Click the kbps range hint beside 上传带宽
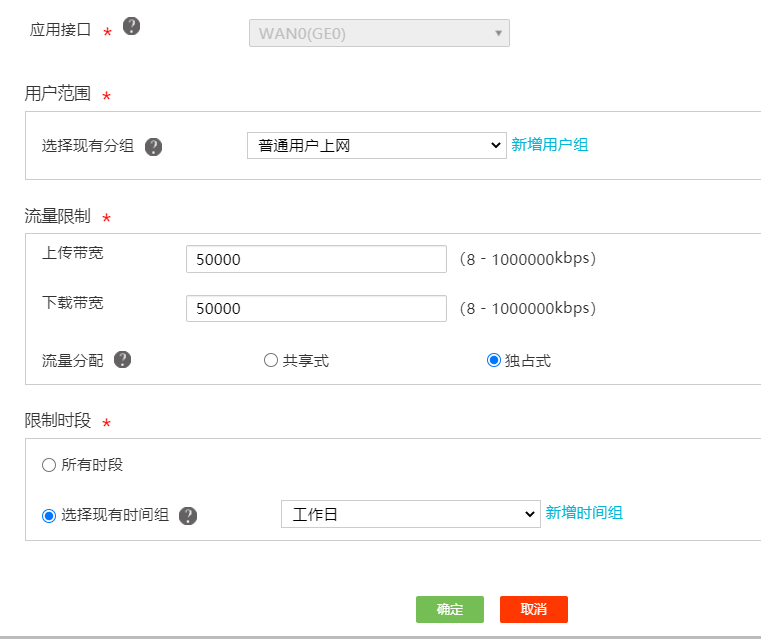This screenshot has width=761, height=639. pyautogui.click(x=528, y=259)
